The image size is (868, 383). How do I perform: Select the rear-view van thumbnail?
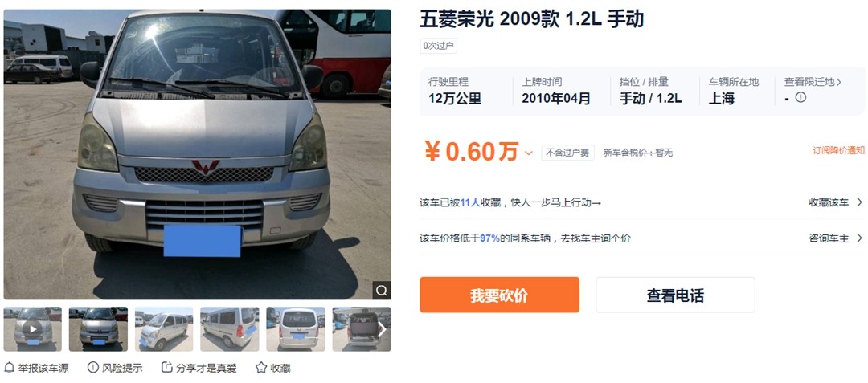coord(296,329)
